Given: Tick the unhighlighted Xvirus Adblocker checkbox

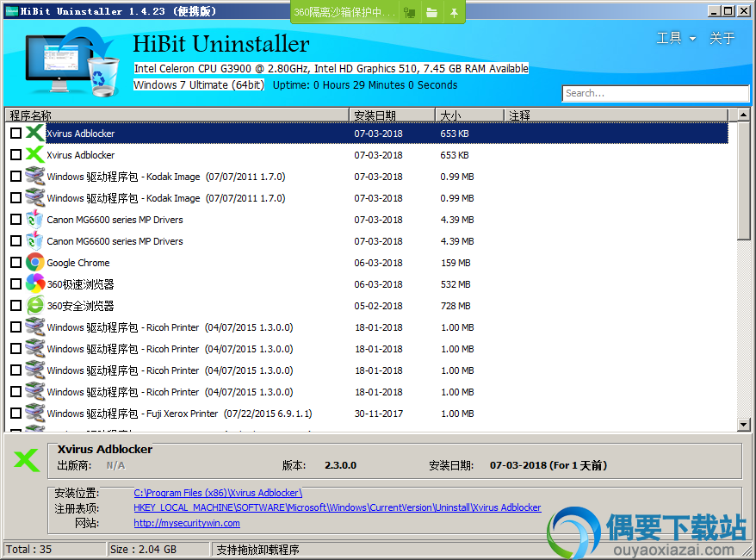Looking at the screenshot, I should pos(15,155).
